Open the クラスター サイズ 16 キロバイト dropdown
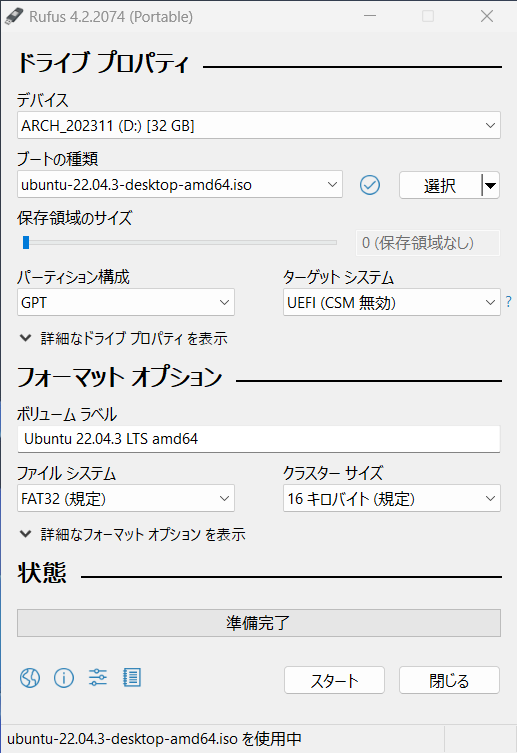 (x=392, y=498)
